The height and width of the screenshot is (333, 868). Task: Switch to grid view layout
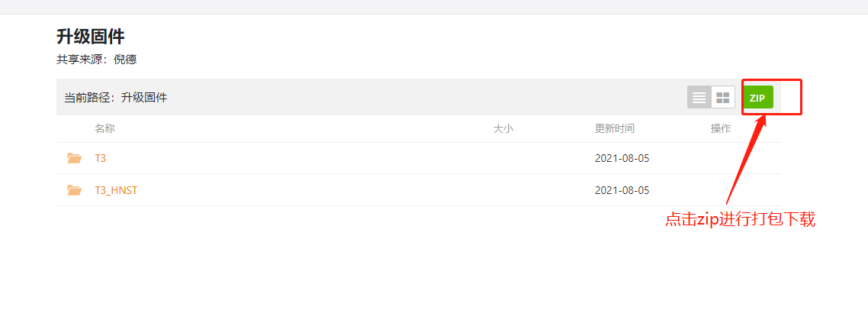pyautogui.click(x=723, y=98)
